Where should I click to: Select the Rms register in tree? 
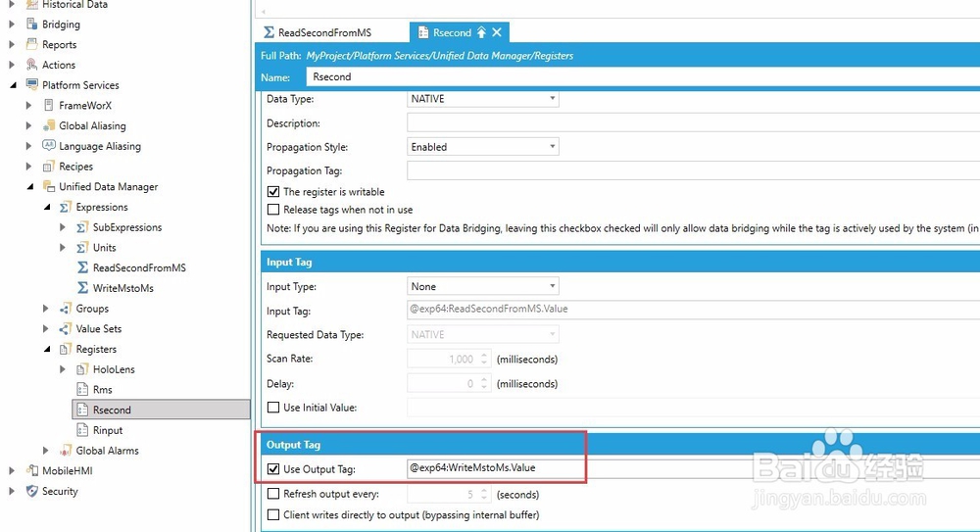pyautogui.click(x=103, y=390)
